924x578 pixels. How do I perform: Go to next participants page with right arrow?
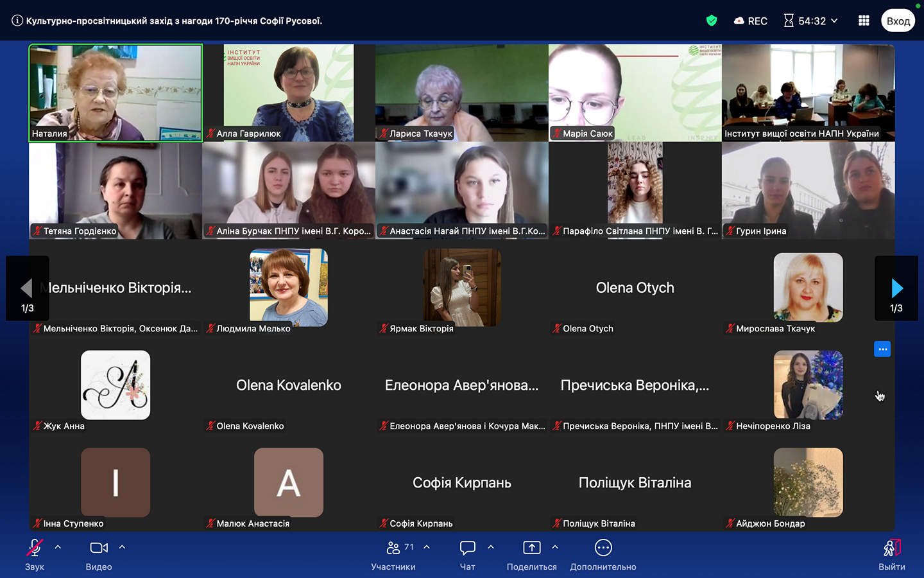click(896, 288)
